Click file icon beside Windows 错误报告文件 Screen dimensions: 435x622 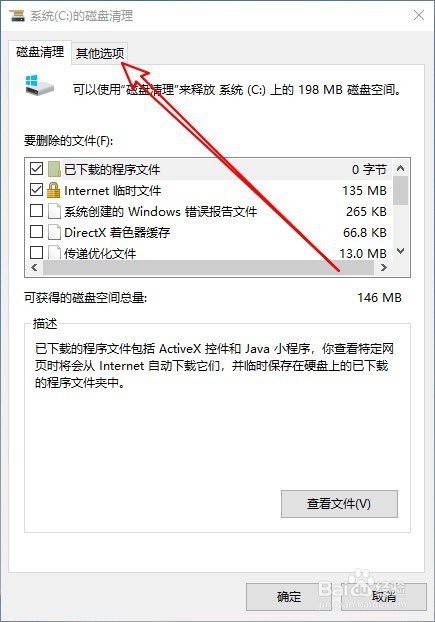click(x=54, y=211)
